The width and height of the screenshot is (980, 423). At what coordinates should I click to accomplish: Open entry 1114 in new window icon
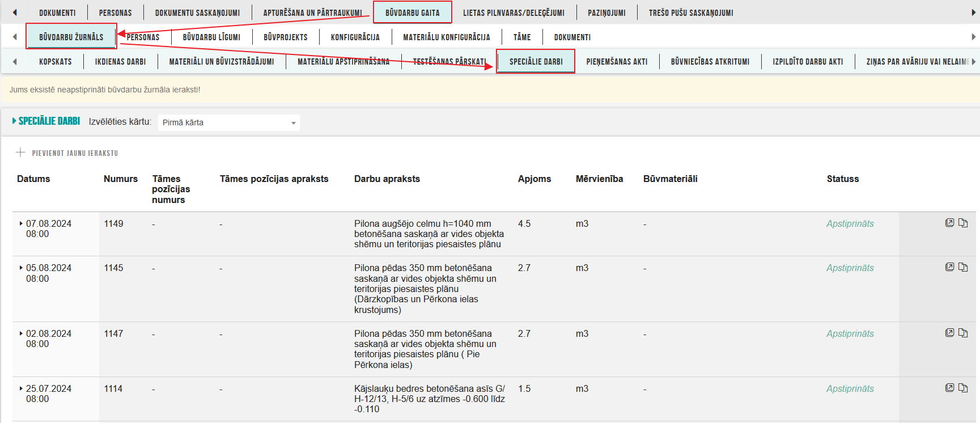pos(949,388)
